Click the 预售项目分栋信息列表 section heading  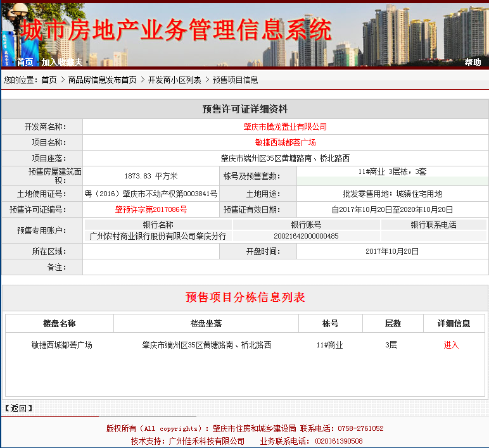(x=244, y=297)
